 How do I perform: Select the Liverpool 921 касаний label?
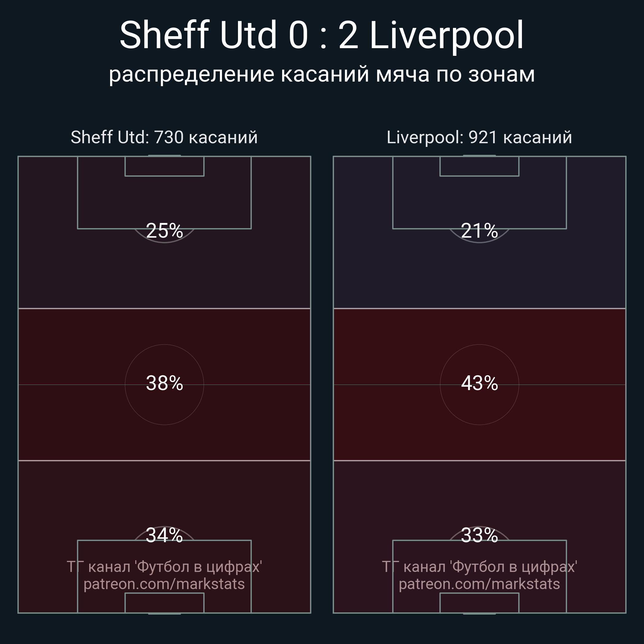tap(479, 137)
